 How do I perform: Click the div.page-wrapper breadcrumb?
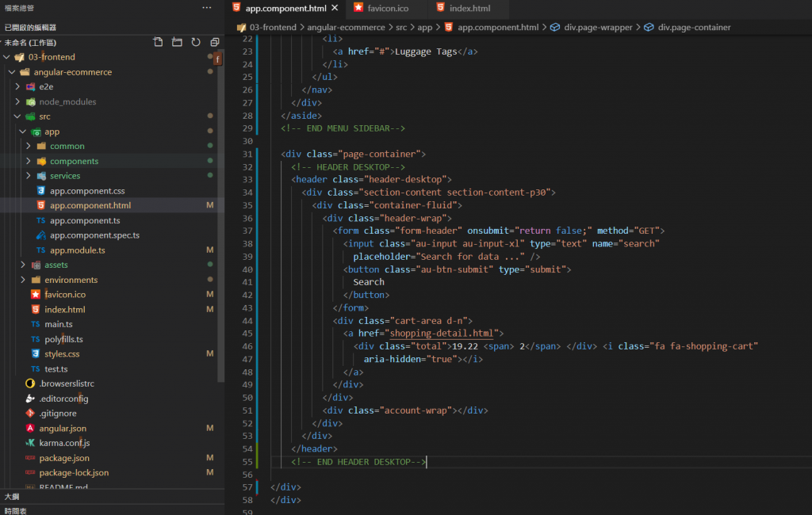pos(598,27)
